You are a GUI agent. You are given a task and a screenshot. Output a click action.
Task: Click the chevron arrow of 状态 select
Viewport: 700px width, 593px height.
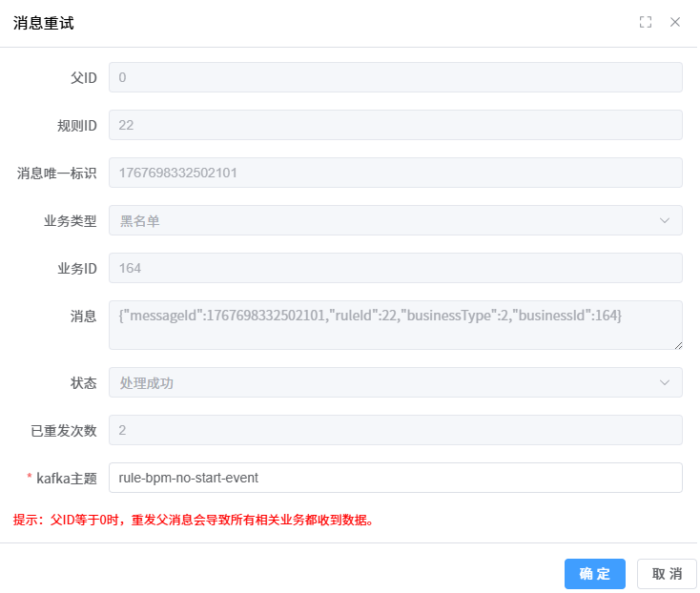point(665,382)
